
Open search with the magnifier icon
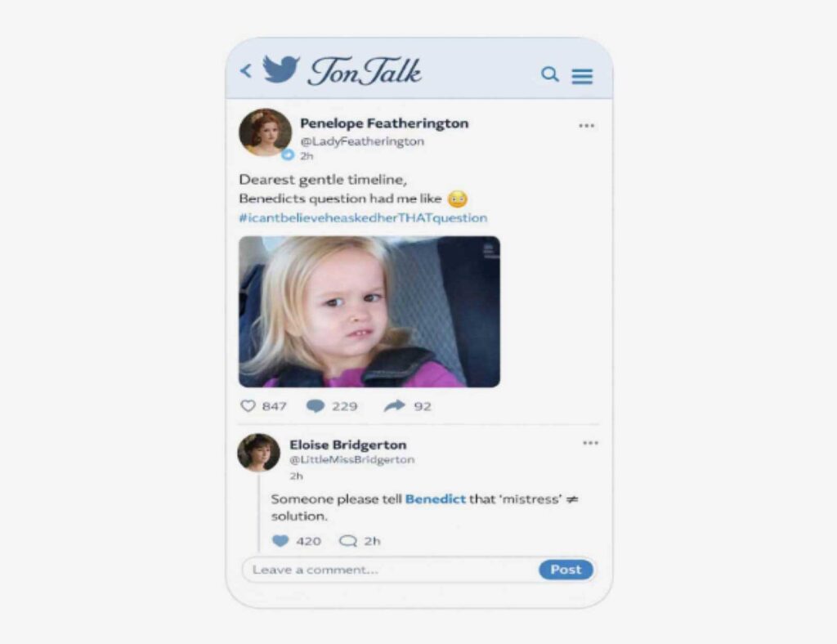[550, 74]
